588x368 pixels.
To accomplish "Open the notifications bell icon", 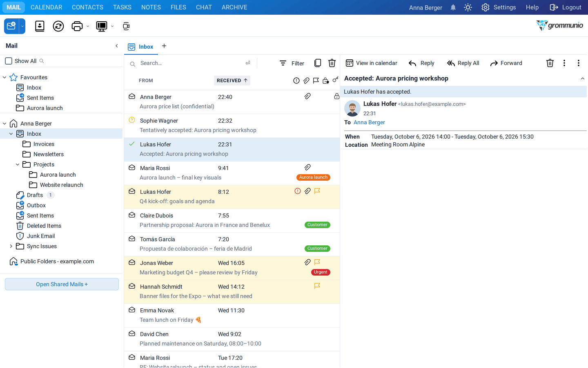I will (x=453, y=7).
